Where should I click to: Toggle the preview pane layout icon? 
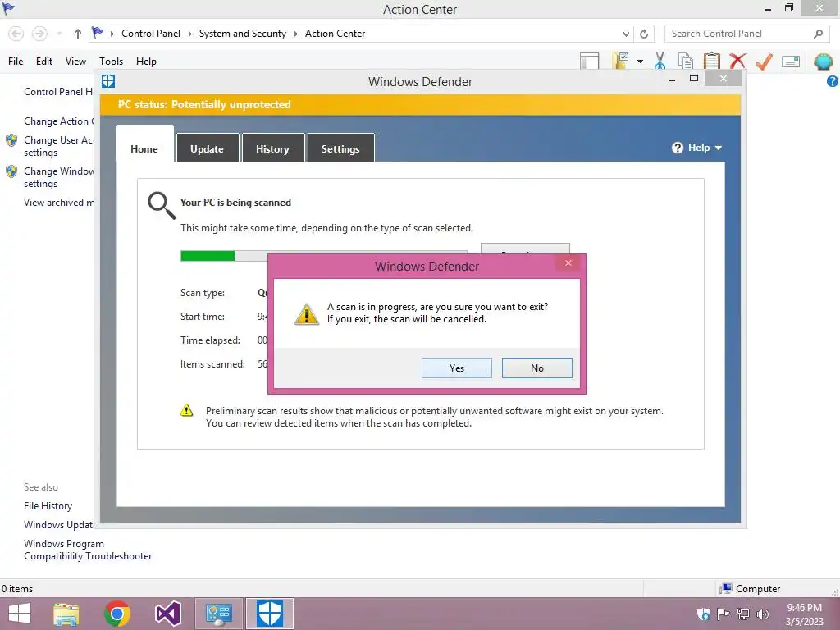589,61
